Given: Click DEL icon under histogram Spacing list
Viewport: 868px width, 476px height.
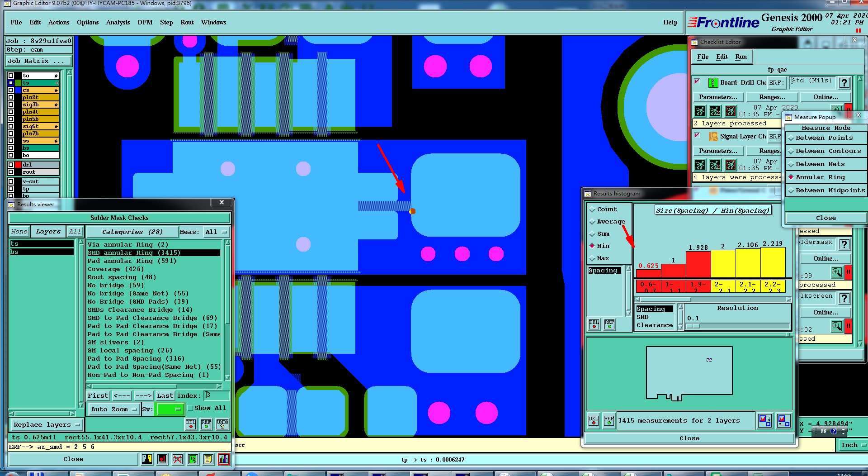Looking at the screenshot, I should click(594, 324).
